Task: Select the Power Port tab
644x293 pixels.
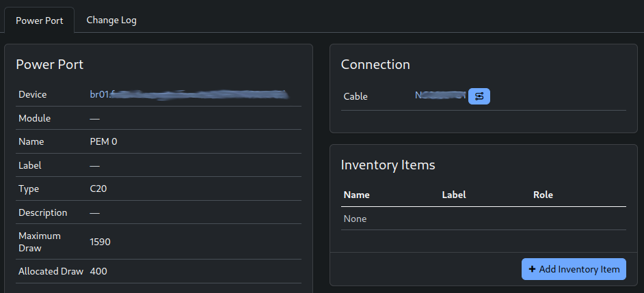Action: [40, 20]
